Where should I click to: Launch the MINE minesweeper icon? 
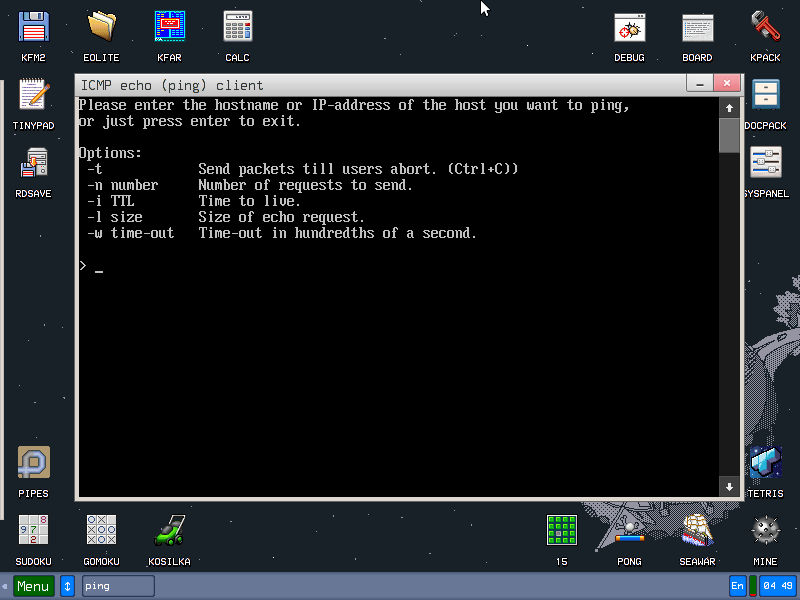click(765, 530)
